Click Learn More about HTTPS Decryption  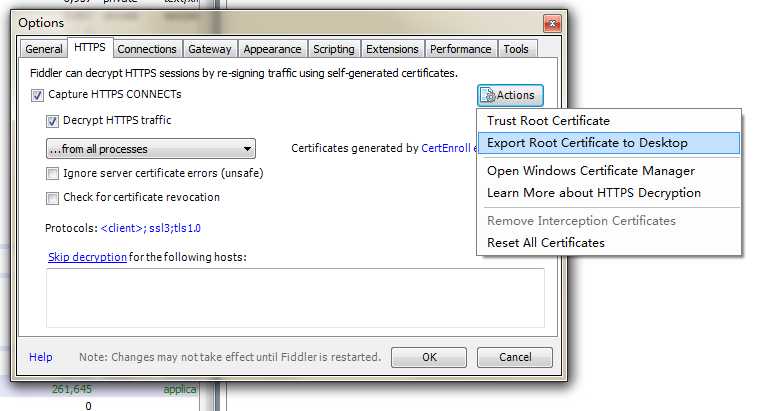(609, 193)
